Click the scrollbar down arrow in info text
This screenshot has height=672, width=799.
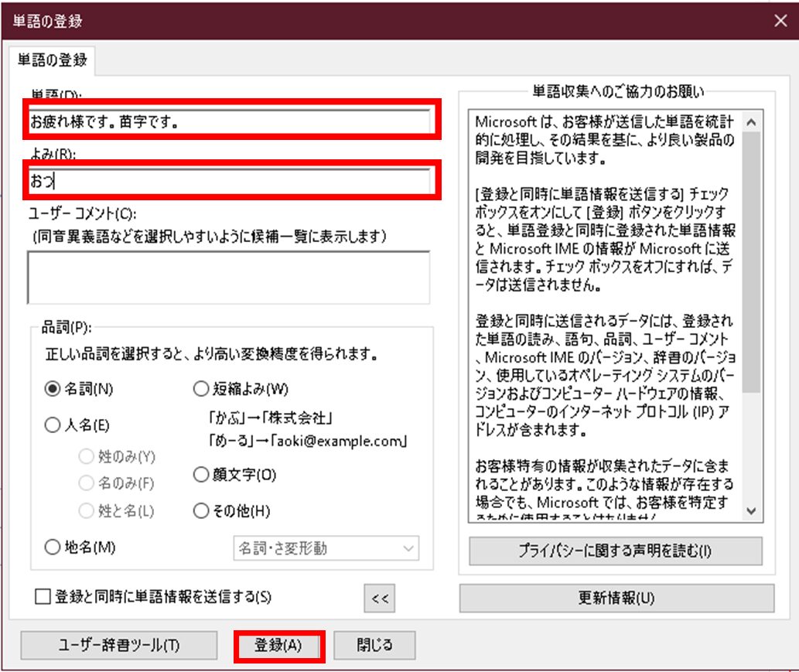[751, 510]
